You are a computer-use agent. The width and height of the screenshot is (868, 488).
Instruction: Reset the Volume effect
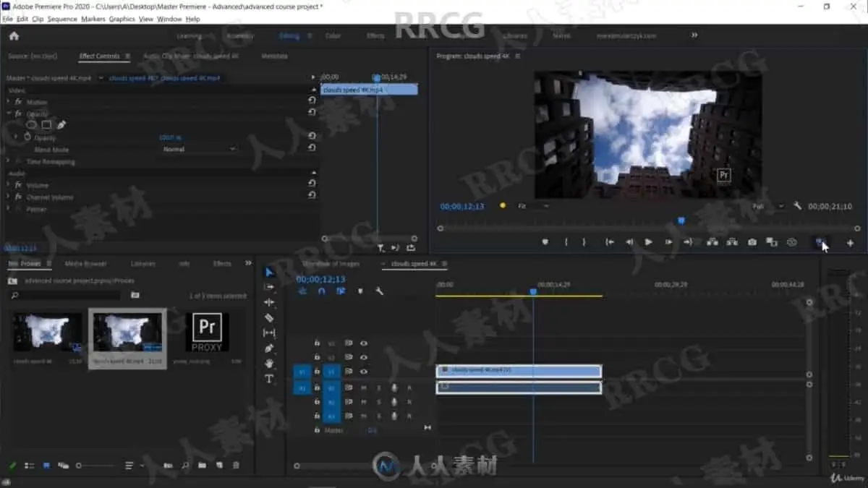point(312,184)
